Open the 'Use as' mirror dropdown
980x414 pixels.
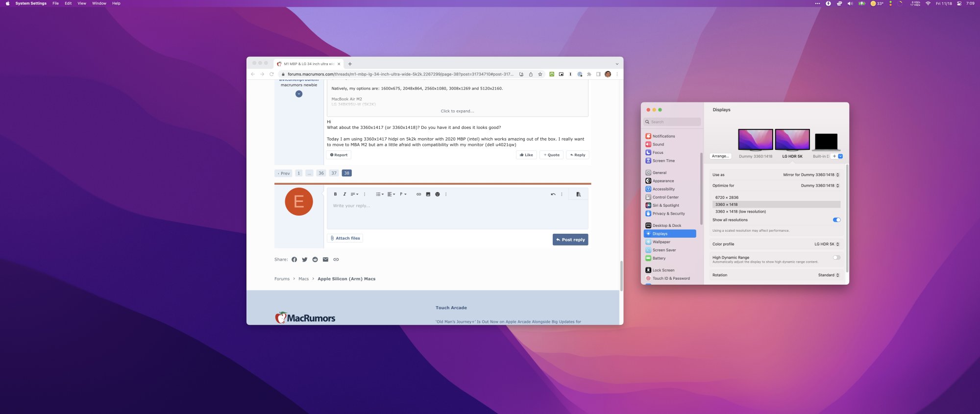811,175
